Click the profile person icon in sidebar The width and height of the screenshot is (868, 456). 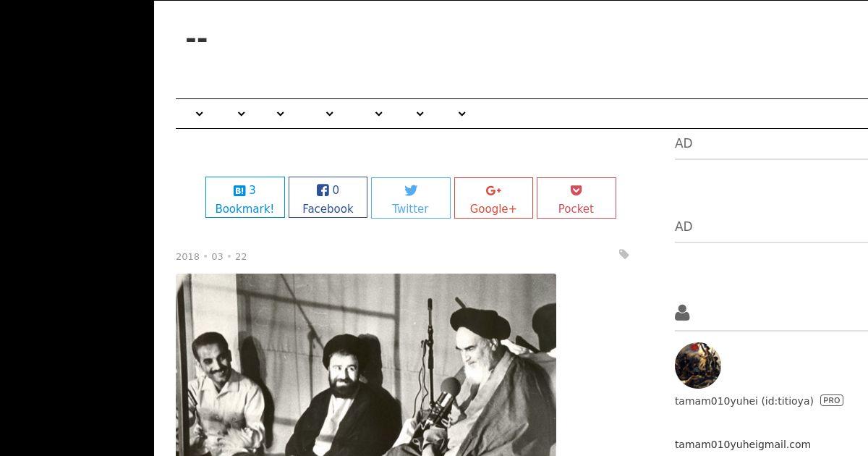pyautogui.click(x=682, y=313)
